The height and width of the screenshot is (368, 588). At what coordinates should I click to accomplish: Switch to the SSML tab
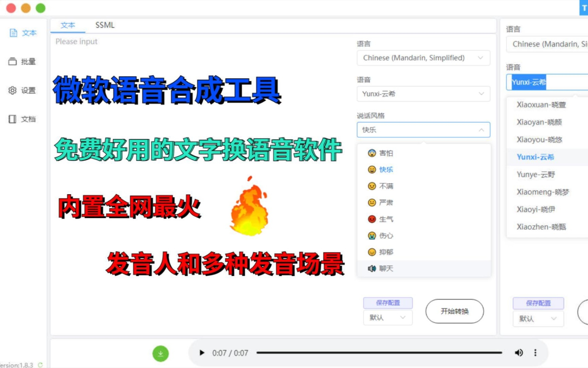(105, 25)
